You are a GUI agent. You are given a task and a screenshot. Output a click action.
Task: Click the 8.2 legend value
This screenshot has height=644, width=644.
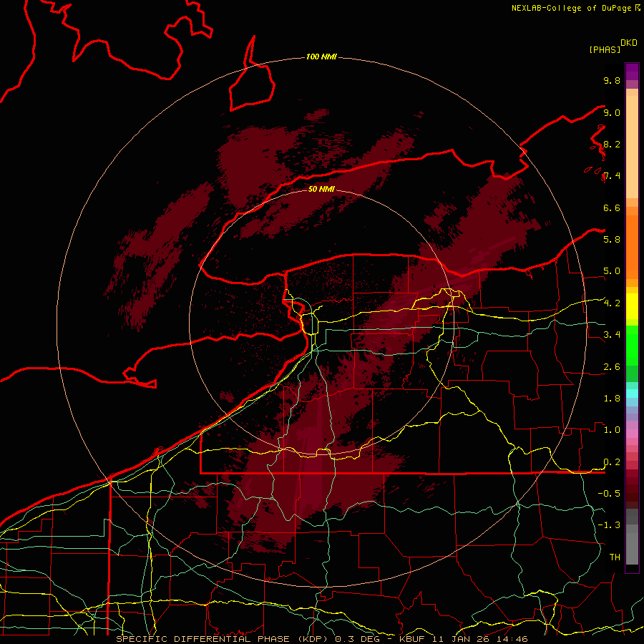[x=612, y=144]
